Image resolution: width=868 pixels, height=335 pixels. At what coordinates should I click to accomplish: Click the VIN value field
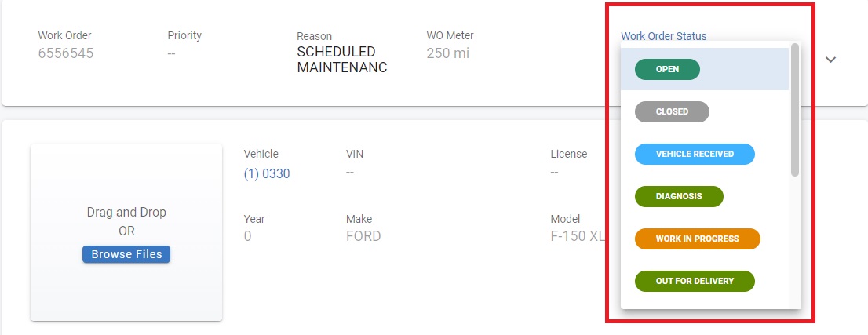click(x=350, y=173)
